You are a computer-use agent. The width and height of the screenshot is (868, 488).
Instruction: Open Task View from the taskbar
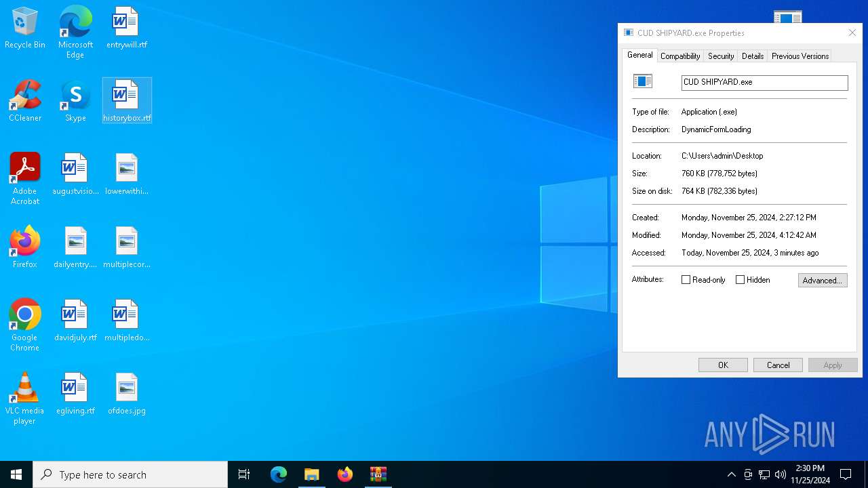coord(244,474)
